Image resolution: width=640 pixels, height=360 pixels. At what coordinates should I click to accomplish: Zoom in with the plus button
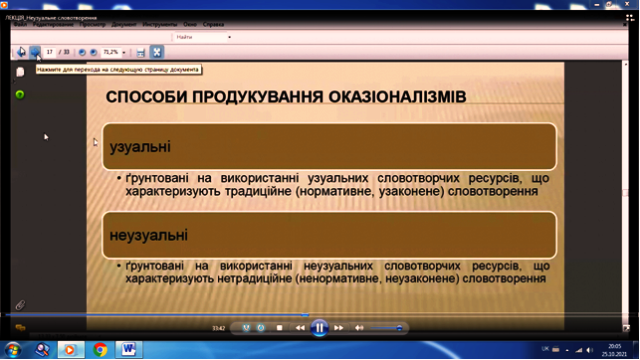93,52
